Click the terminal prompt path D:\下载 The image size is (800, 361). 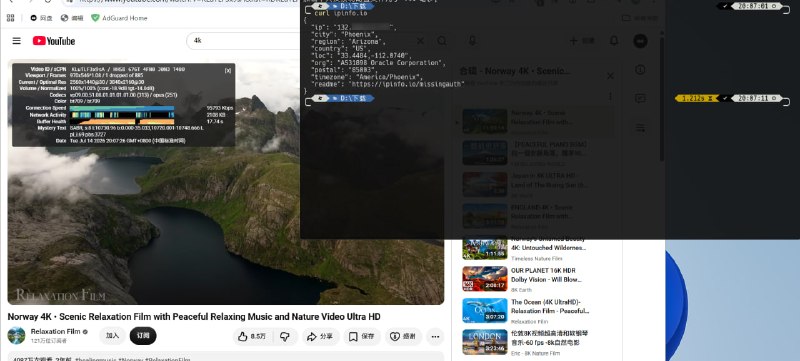click(353, 97)
